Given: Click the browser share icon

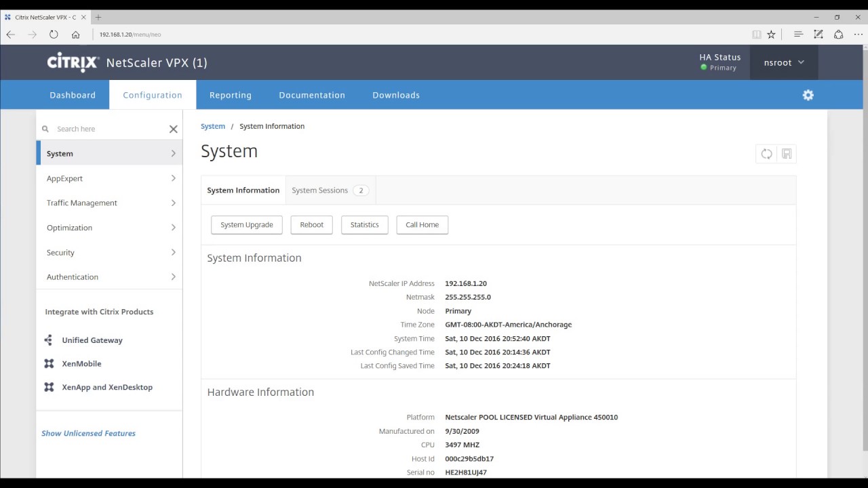Looking at the screenshot, I should pos(838,35).
